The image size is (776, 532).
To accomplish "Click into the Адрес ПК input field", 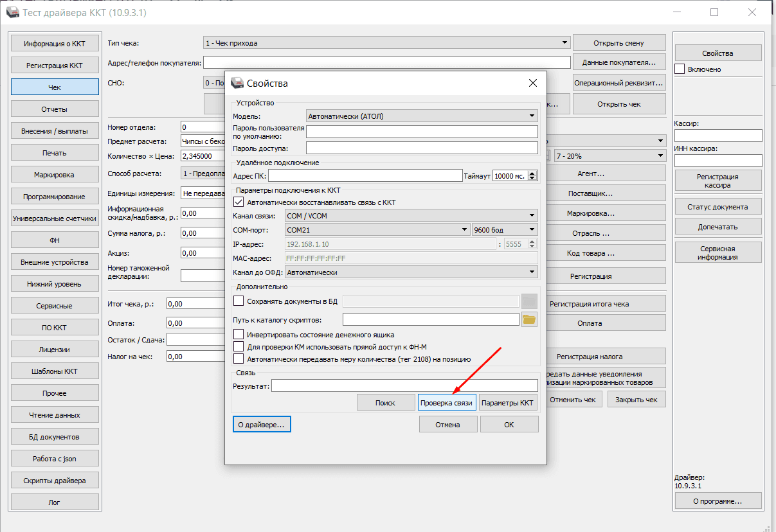I will point(365,176).
